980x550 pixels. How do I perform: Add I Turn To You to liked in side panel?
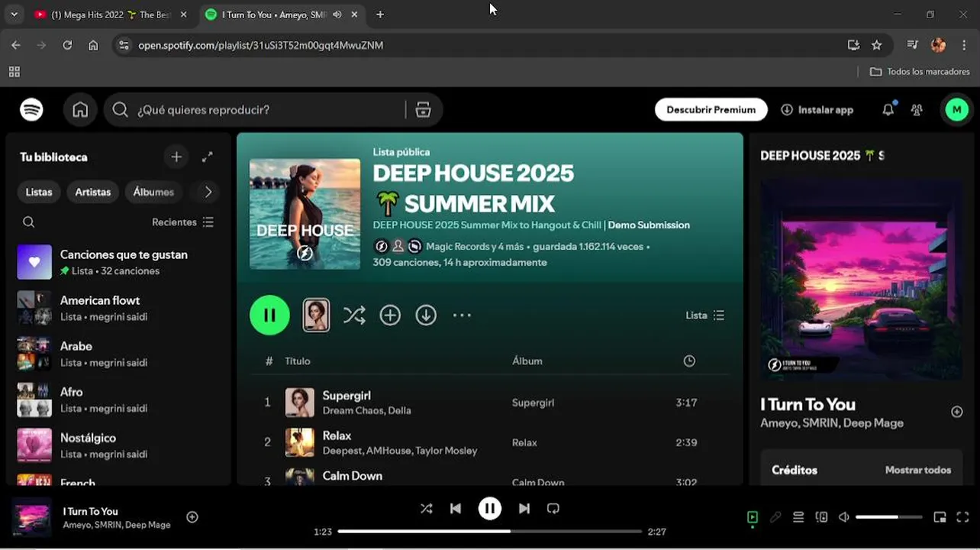(x=956, y=412)
